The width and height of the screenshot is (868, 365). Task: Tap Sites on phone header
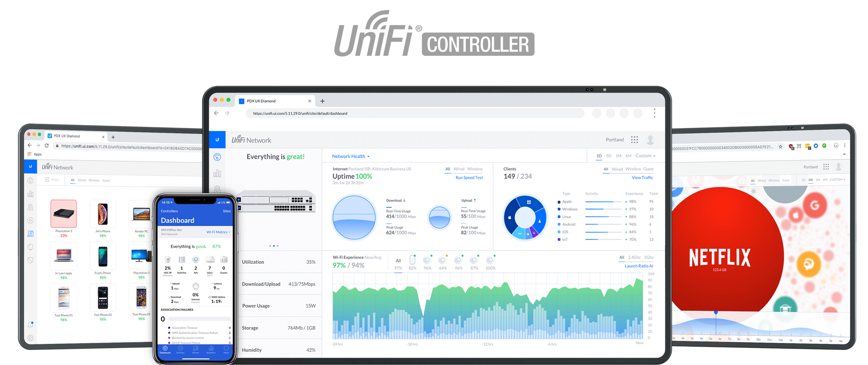(227, 211)
